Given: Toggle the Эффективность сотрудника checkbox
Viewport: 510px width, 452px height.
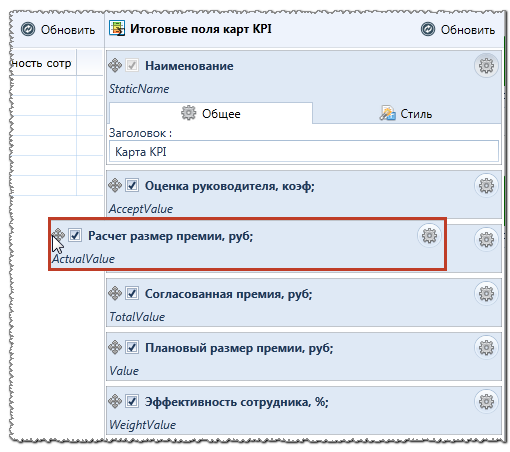Looking at the screenshot, I should pyautogui.click(x=132, y=401).
